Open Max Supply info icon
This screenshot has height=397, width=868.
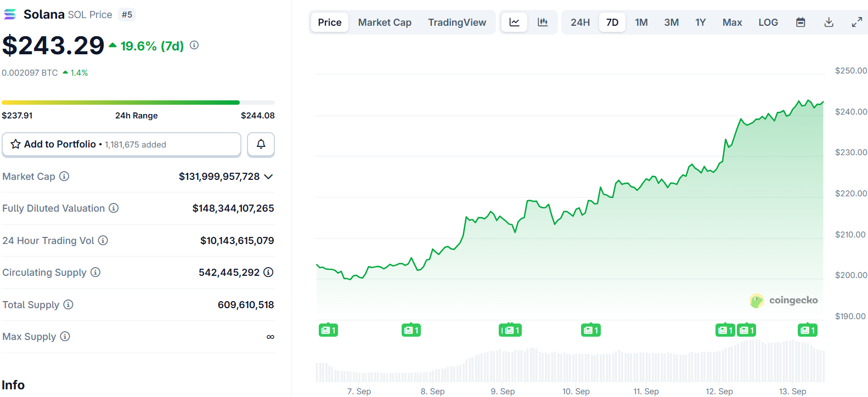[65, 336]
